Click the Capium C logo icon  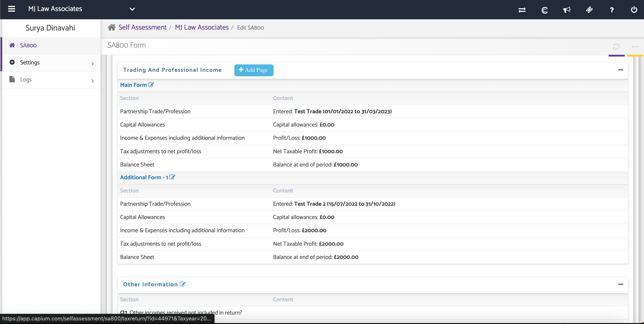545,10
